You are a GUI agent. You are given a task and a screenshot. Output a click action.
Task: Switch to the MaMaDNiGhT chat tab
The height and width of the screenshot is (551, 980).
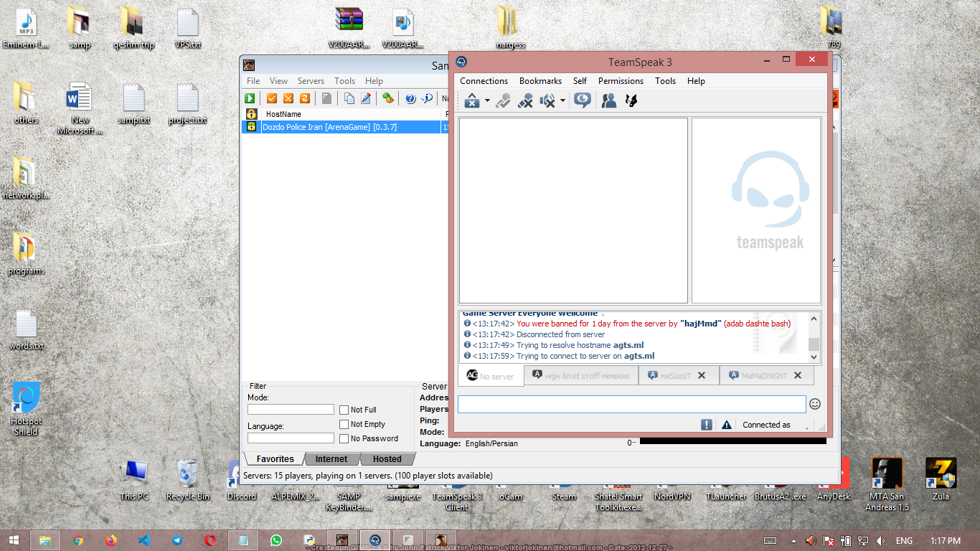(x=765, y=375)
